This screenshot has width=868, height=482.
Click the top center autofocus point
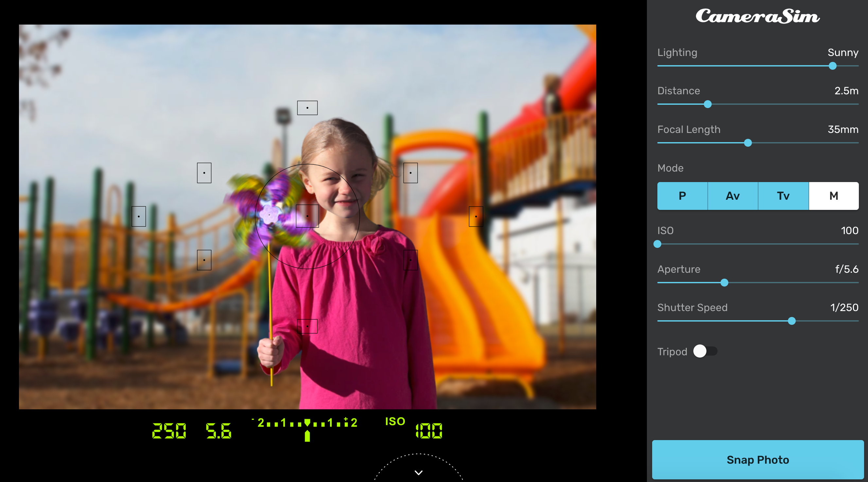point(307,108)
